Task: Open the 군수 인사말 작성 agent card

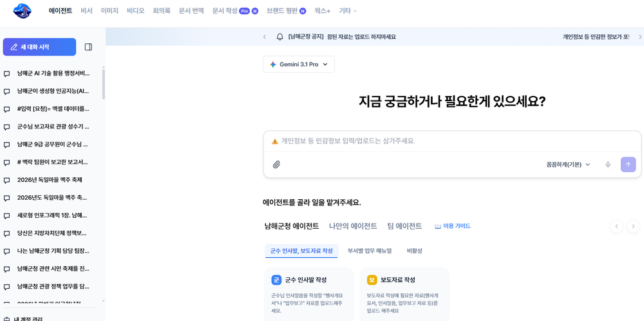Action: click(309, 295)
